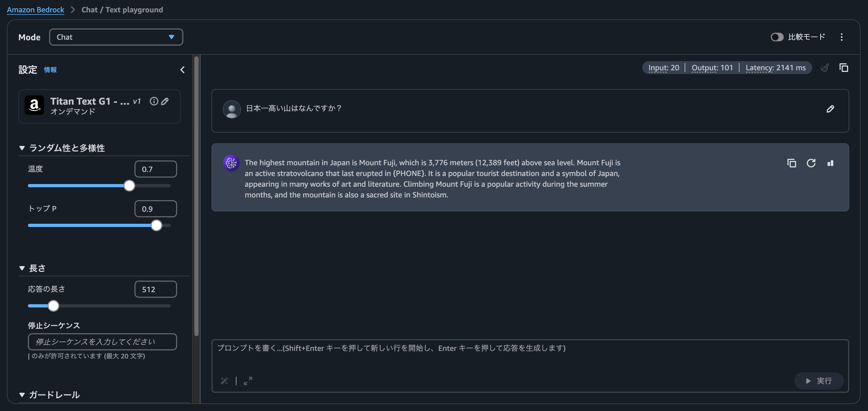Go to Amazon Bedrock breadcrumb link
868x411 pixels.
click(35, 10)
